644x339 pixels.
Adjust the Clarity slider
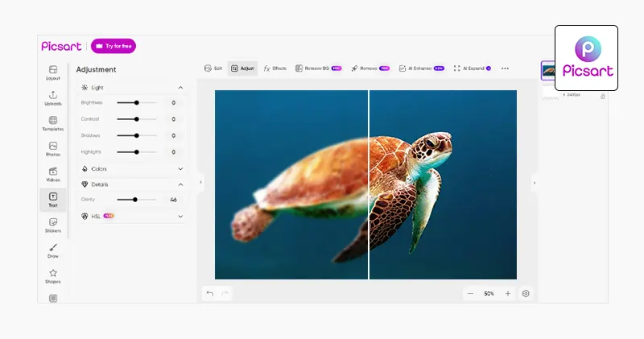pos(136,200)
